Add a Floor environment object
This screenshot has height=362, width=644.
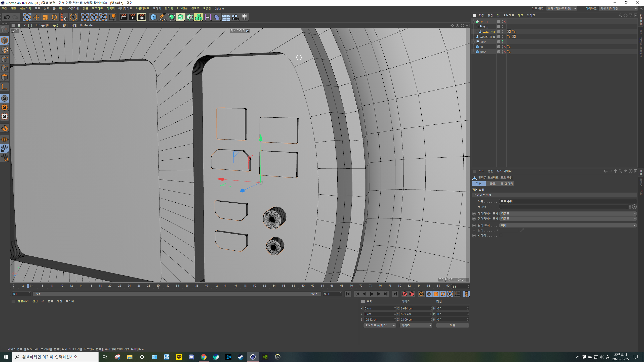pyautogui.click(x=226, y=17)
